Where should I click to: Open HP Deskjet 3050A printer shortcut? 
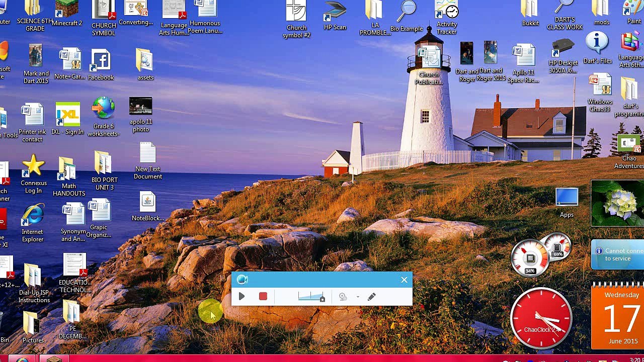(x=563, y=56)
